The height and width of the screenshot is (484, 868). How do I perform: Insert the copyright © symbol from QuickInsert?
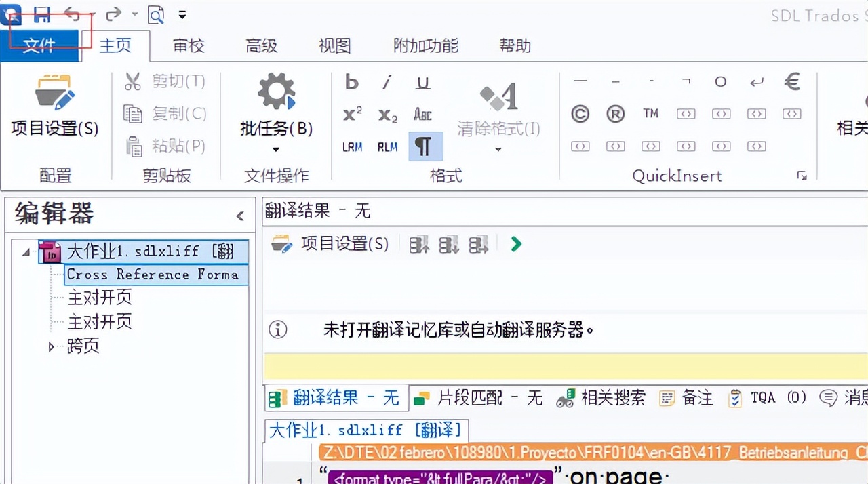(580, 114)
